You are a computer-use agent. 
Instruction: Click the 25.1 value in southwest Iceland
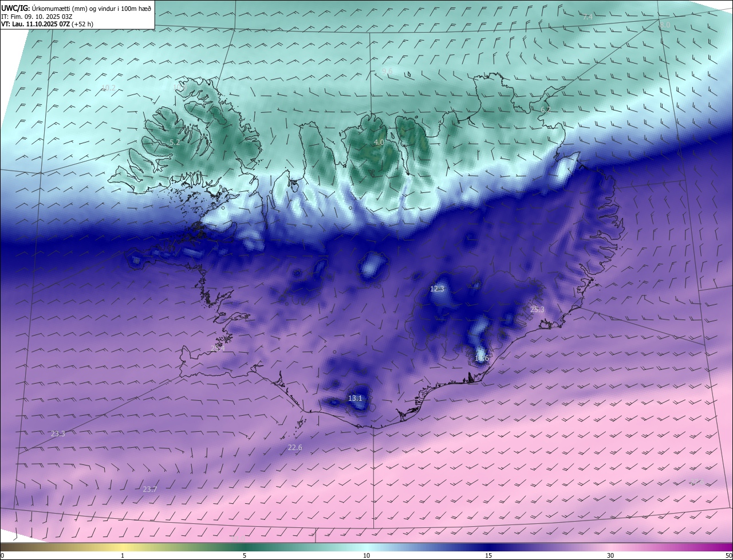pos(218,348)
